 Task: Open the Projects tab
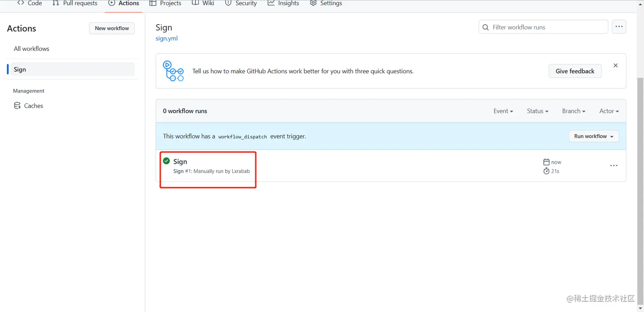tap(166, 3)
